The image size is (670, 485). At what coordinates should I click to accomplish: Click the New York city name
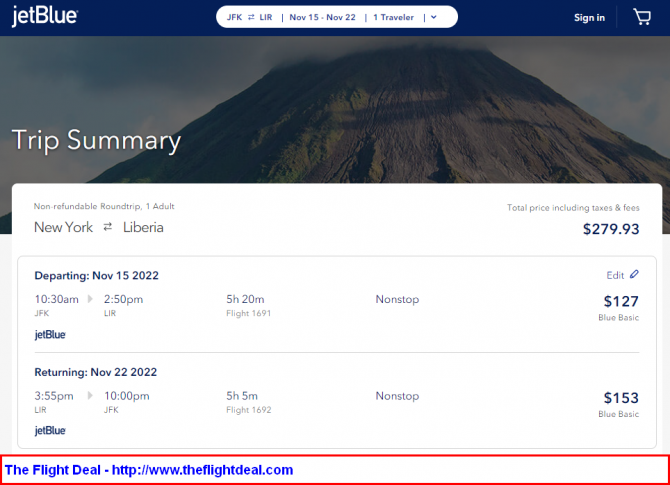pos(63,227)
